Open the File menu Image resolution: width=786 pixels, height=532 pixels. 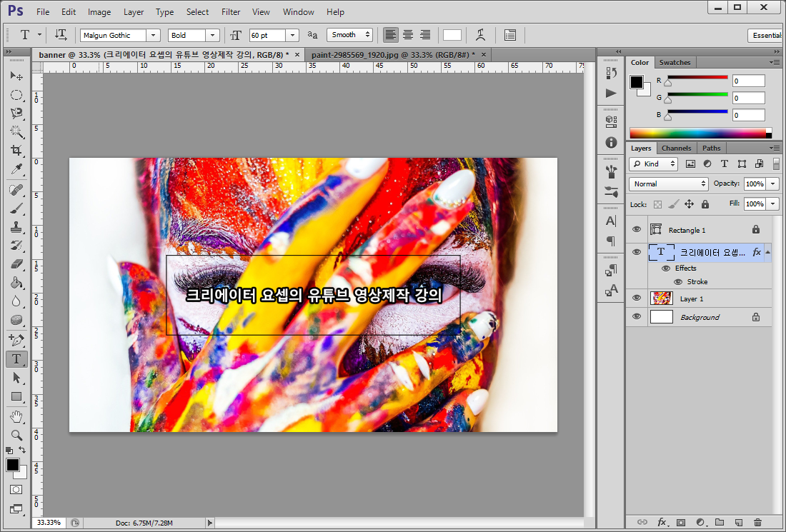[x=43, y=12]
